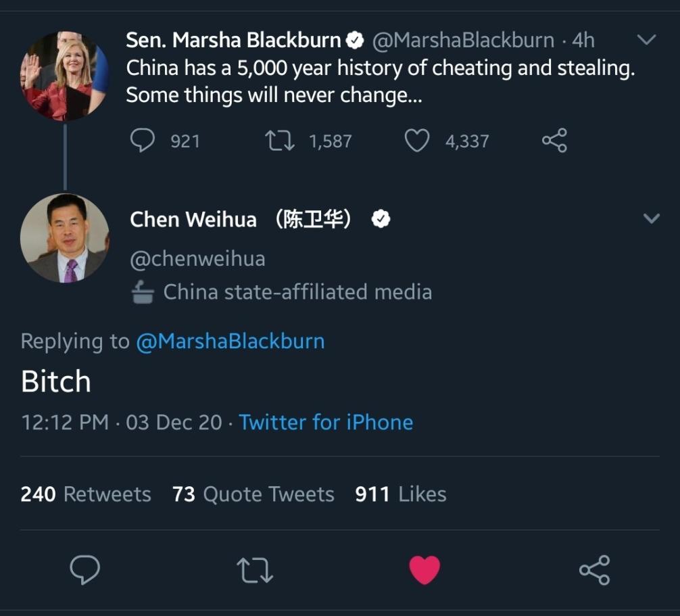Open the 73 Quote Tweets list
Viewport: 680px width, 616px height.
[253, 494]
